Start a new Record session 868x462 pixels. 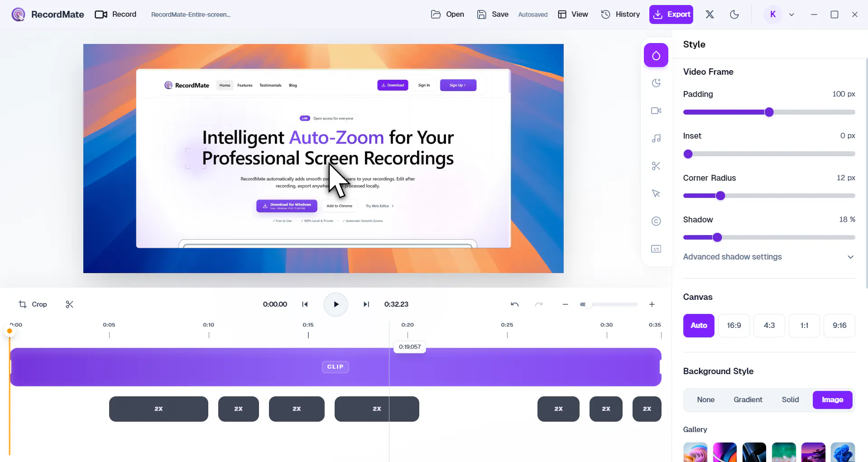click(x=115, y=14)
